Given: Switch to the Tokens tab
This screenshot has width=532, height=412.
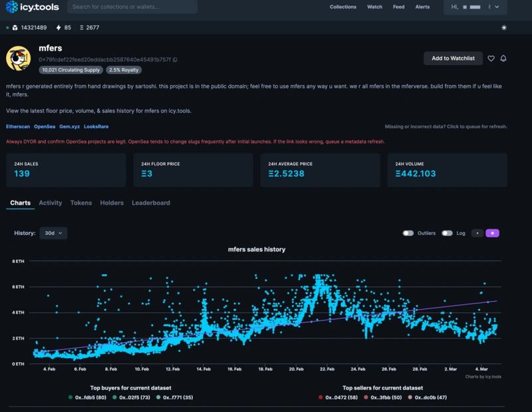Looking at the screenshot, I should point(81,203).
